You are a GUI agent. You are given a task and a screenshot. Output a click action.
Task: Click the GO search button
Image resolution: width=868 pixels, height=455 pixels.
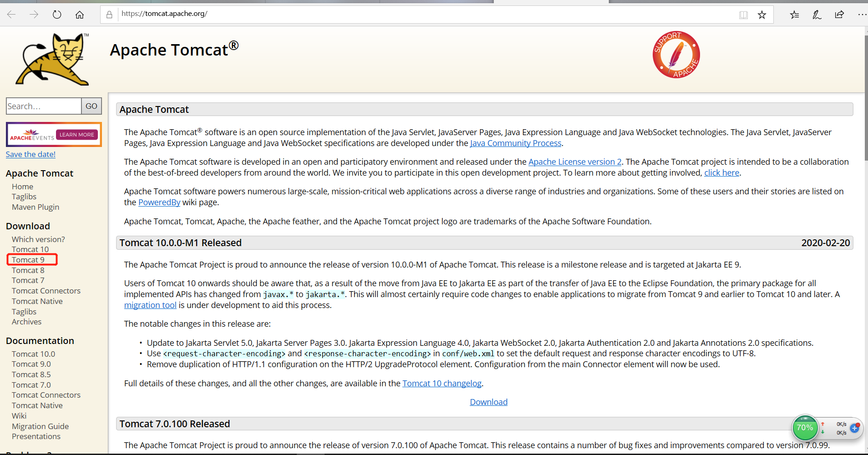click(91, 106)
